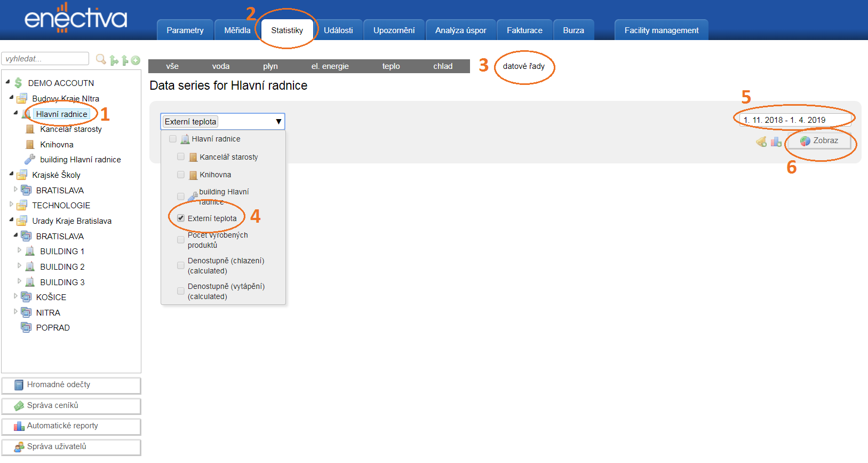Click the first green branching arrow icon
Screen dimensions: 868x463
114,60
